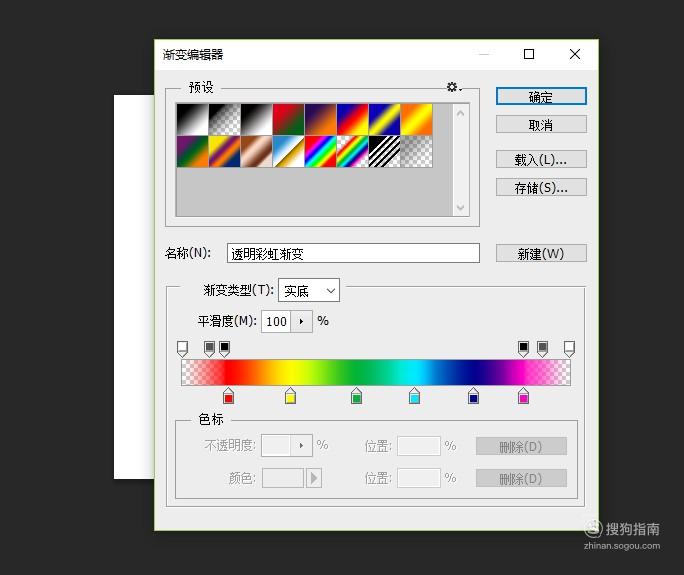Choose the violet to orange gradient preset
Viewport: 684px width, 575px height.
pos(321,119)
